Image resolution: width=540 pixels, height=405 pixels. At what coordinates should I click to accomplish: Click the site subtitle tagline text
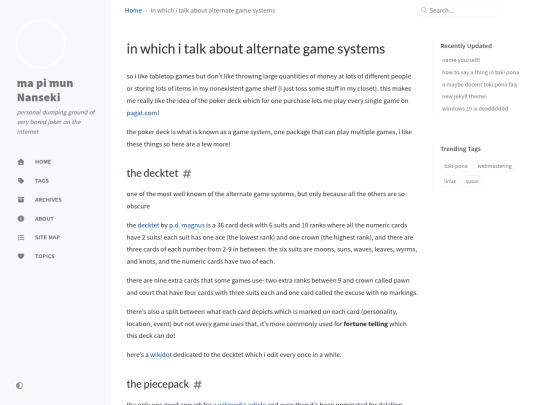(x=56, y=122)
